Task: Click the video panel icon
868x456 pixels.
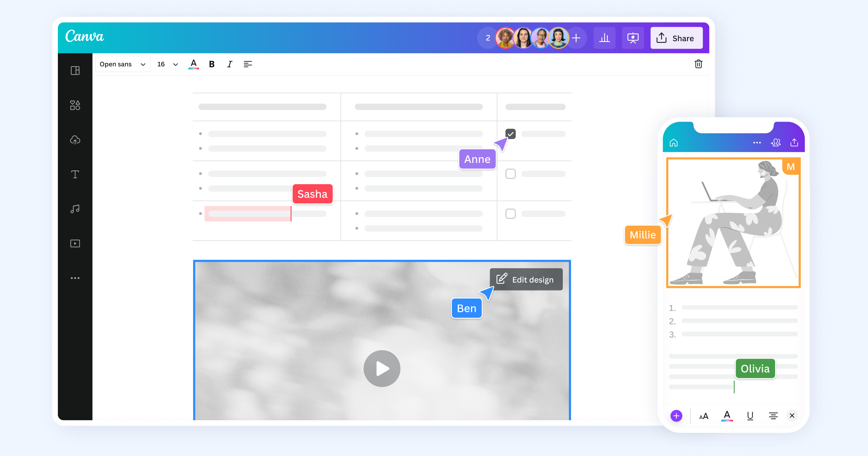Action: pyautogui.click(x=75, y=243)
